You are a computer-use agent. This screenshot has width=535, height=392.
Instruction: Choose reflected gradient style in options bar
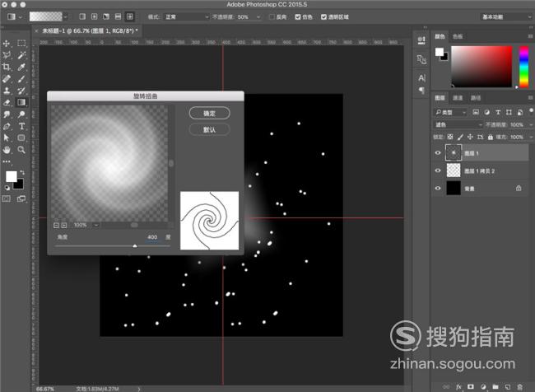tap(118, 16)
